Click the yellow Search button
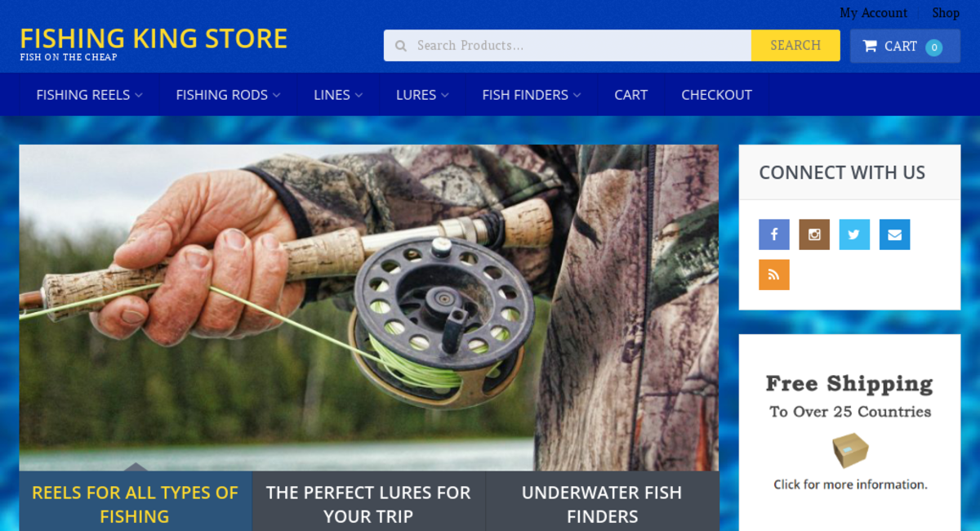 (x=795, y=46)
